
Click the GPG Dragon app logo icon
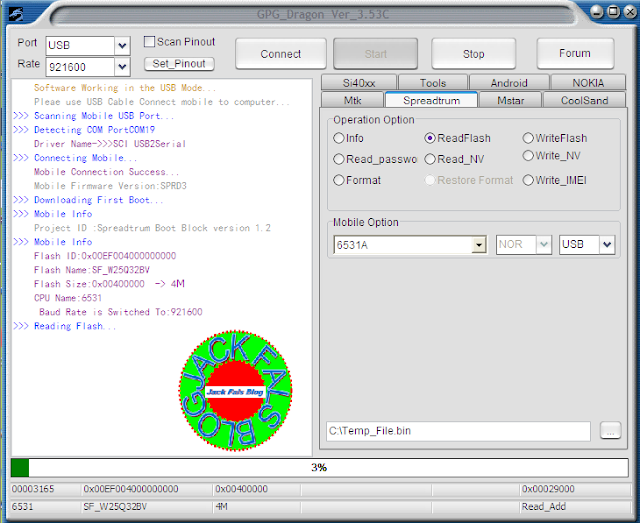pos(16,14)
